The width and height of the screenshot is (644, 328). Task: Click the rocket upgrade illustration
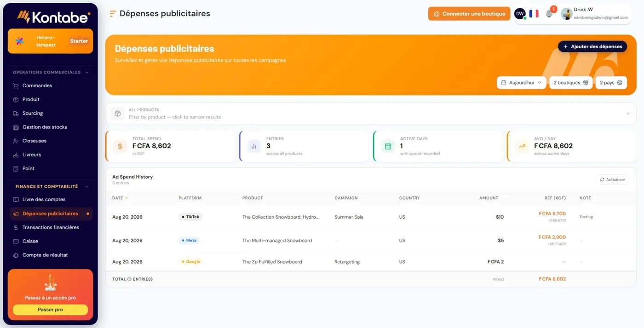pos(50,283)
